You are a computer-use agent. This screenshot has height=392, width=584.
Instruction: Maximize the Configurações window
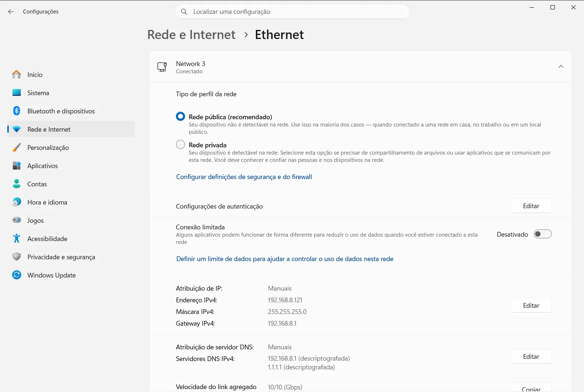click(x=553, y=8)
